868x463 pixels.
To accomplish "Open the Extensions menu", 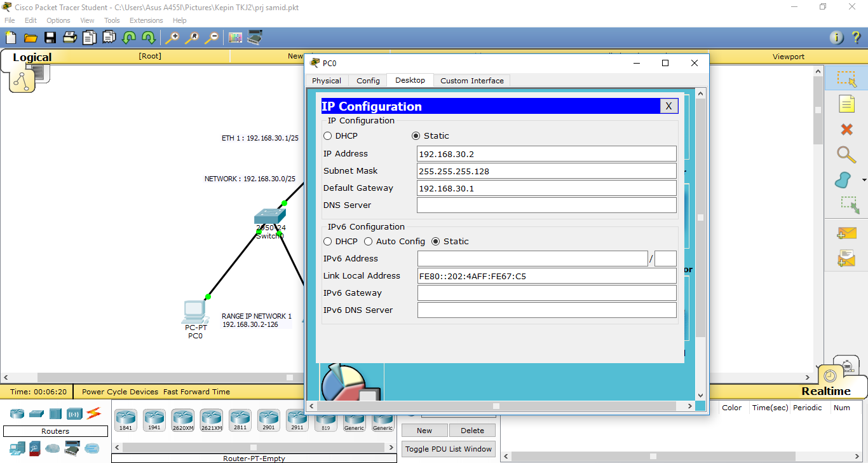I will pyautogui.click(x=146, y=20).
